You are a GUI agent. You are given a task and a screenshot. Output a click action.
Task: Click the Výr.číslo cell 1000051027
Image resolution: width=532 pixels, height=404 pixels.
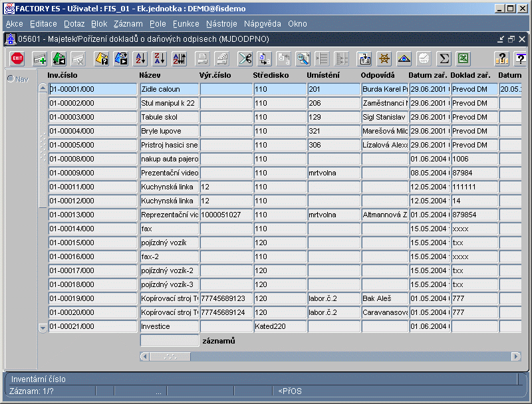(x=226, y=215)
